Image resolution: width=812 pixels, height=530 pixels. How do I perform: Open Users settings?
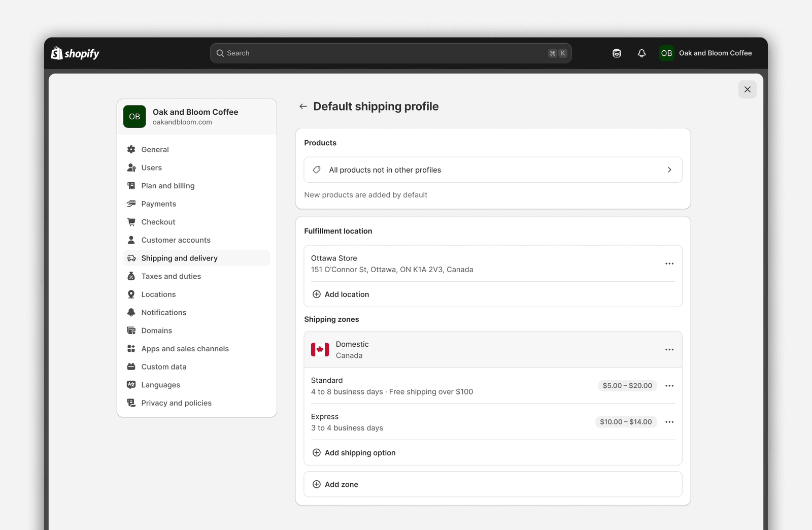[x=197, y=168]
